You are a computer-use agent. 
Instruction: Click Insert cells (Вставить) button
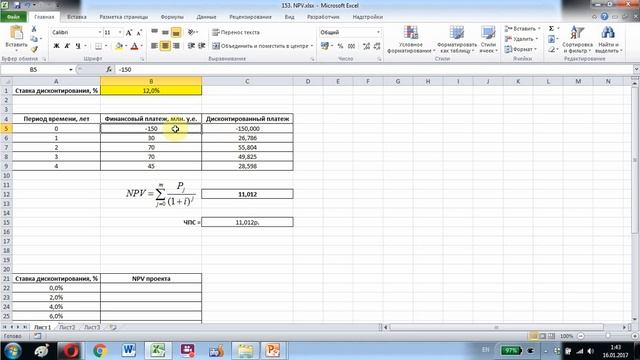pyautogui.click(x=522, y=29)
